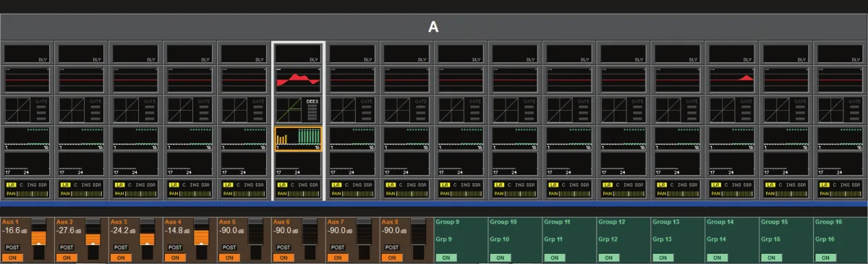Click the Aux 5 send fader
The width and height of the screenshot is (868, 264).
pos(256,239)
